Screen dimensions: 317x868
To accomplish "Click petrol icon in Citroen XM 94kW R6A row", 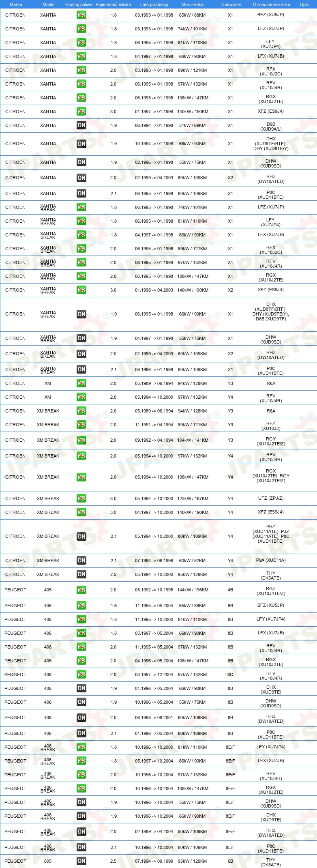I will 81,383.
